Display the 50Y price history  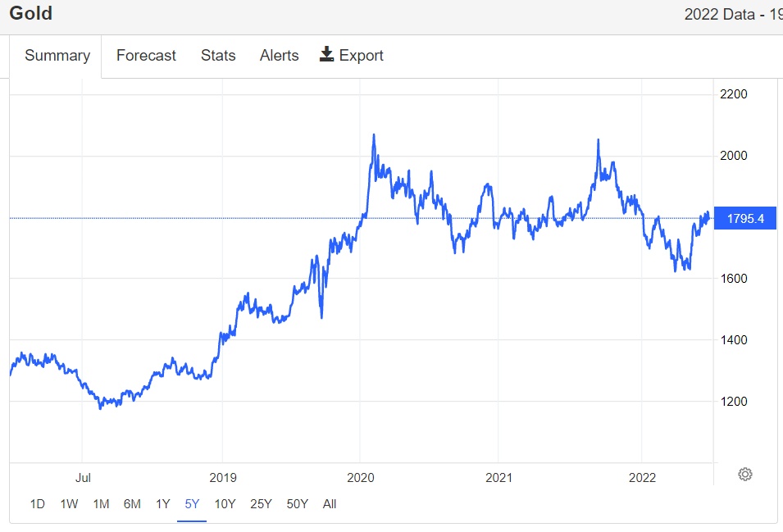click(x=297, y=504)
